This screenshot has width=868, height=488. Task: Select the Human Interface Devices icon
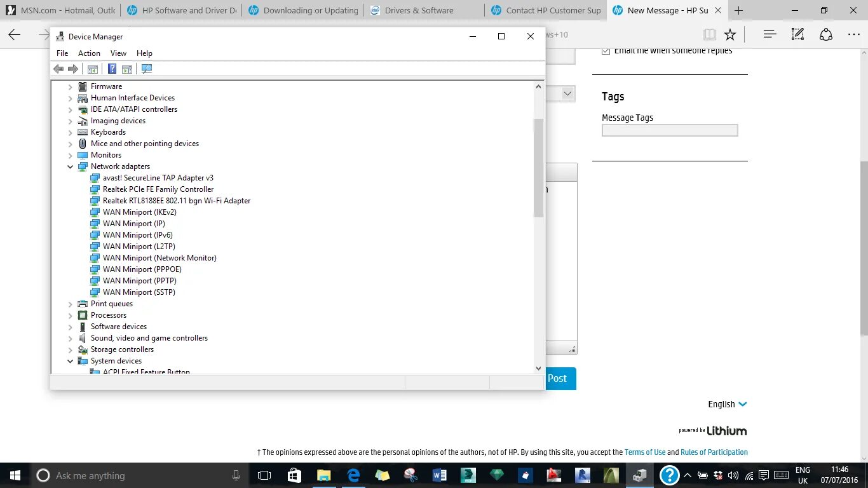tap(83, 98)
